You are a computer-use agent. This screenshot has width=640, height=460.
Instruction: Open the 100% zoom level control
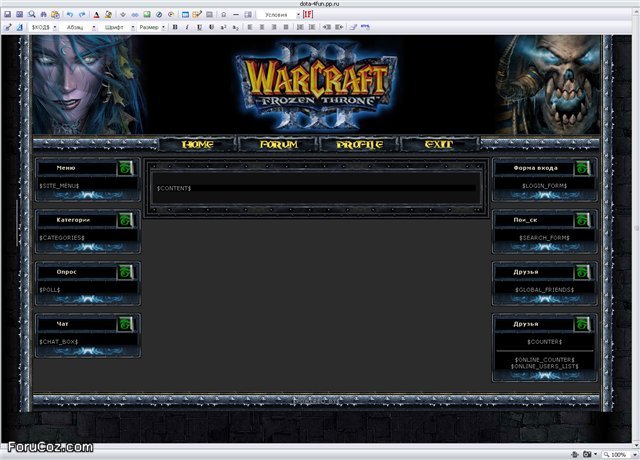(x=618, y=454)
